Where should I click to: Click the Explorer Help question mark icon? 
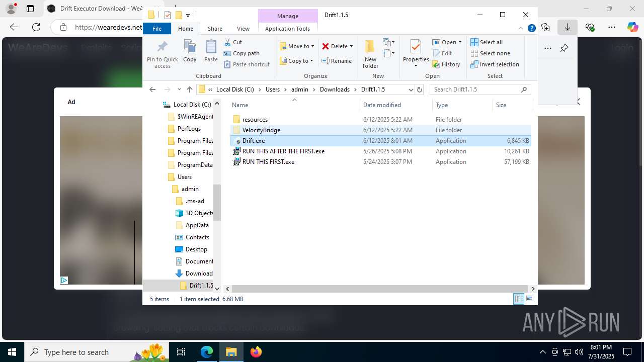[x=531, y=29]
